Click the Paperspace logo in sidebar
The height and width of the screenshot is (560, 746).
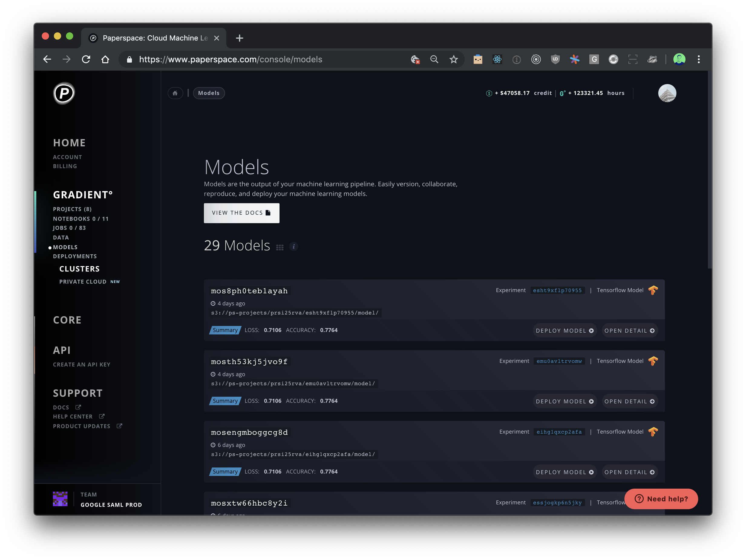pos(64,93)
